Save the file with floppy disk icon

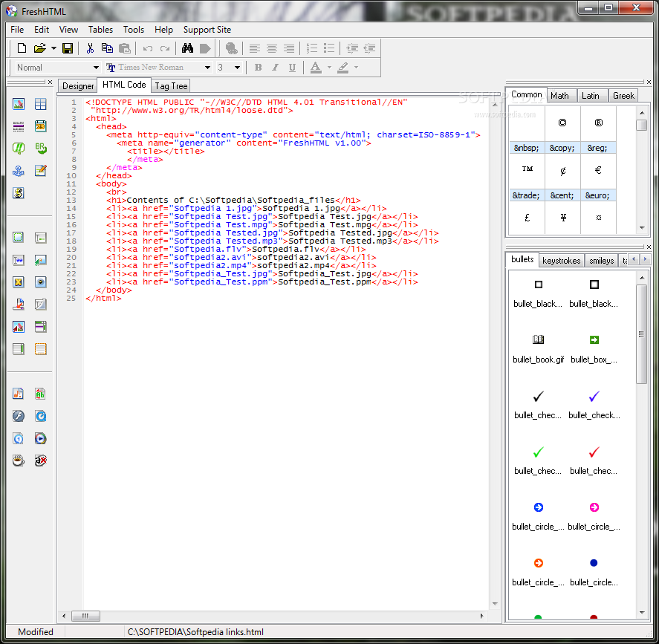coord(68,48)
